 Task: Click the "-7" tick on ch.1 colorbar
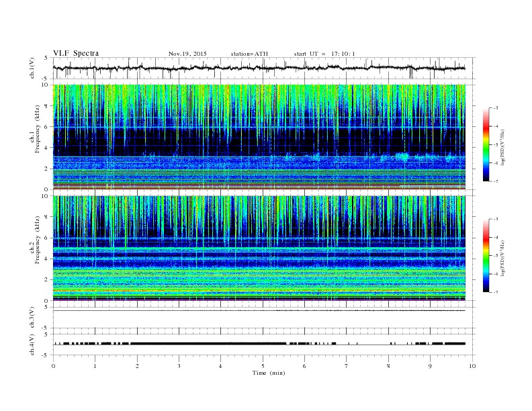[495, 181]
